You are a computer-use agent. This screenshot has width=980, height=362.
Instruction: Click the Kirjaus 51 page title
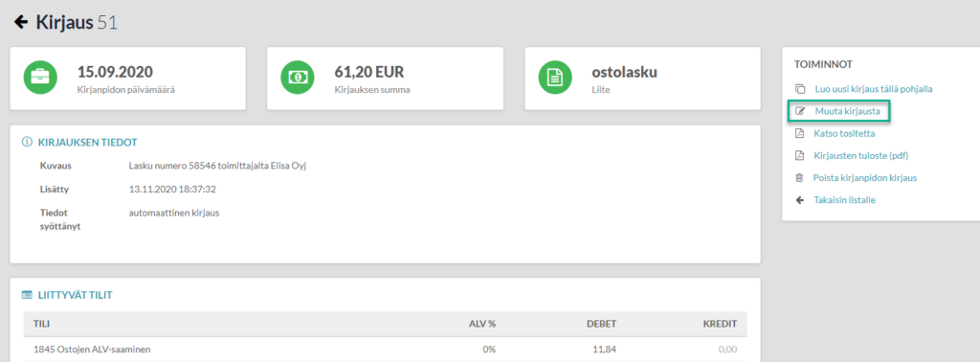point(77,23)
